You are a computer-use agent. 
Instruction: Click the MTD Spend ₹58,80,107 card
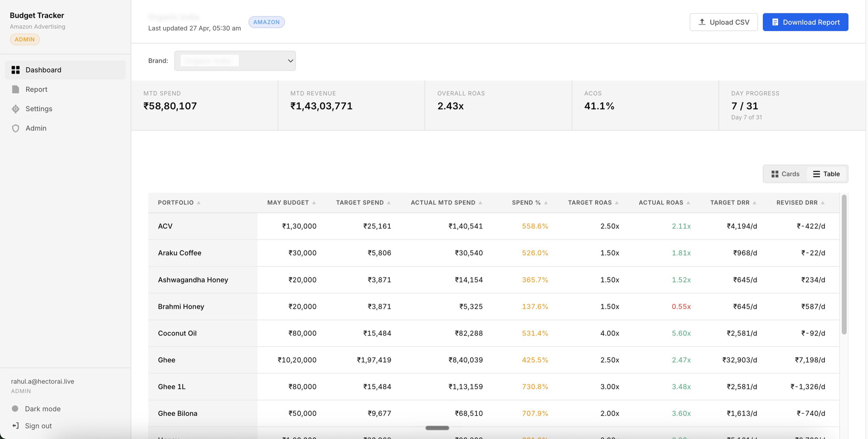click(205, 105)
